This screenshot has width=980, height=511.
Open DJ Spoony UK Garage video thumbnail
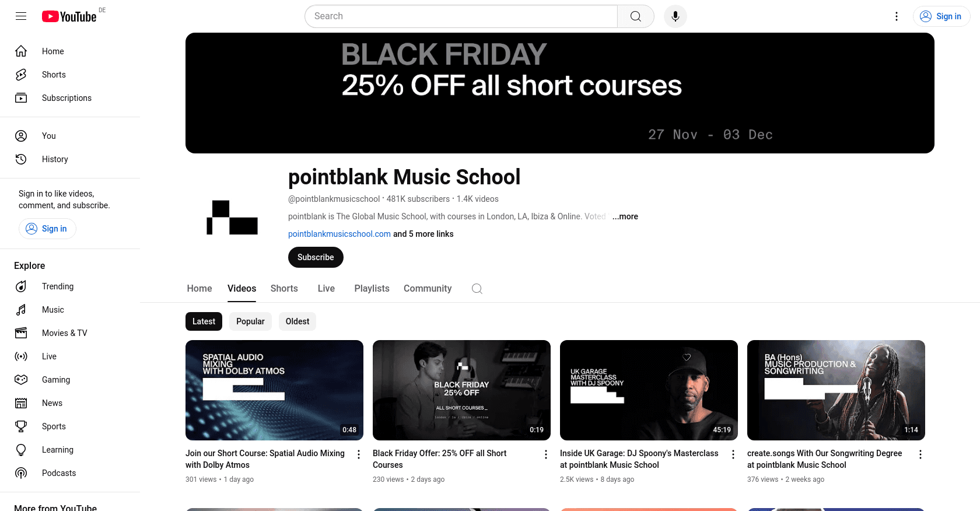(x=649, y=390)
